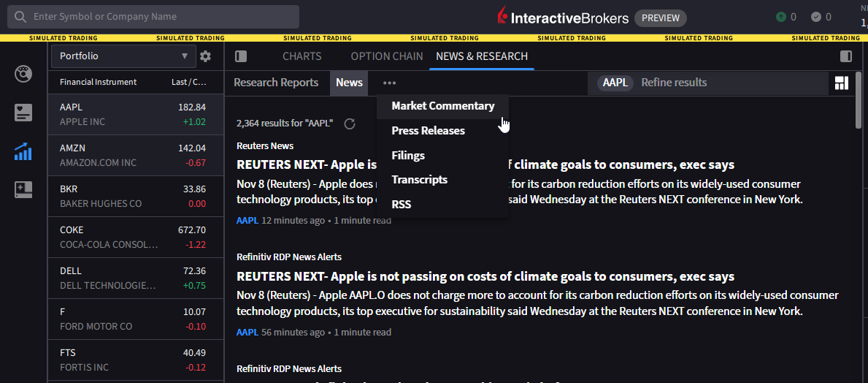The image size is (868, 383).
Task: Select the COKE Coca-Cola Consolidated row
Action: pos(136,238)
